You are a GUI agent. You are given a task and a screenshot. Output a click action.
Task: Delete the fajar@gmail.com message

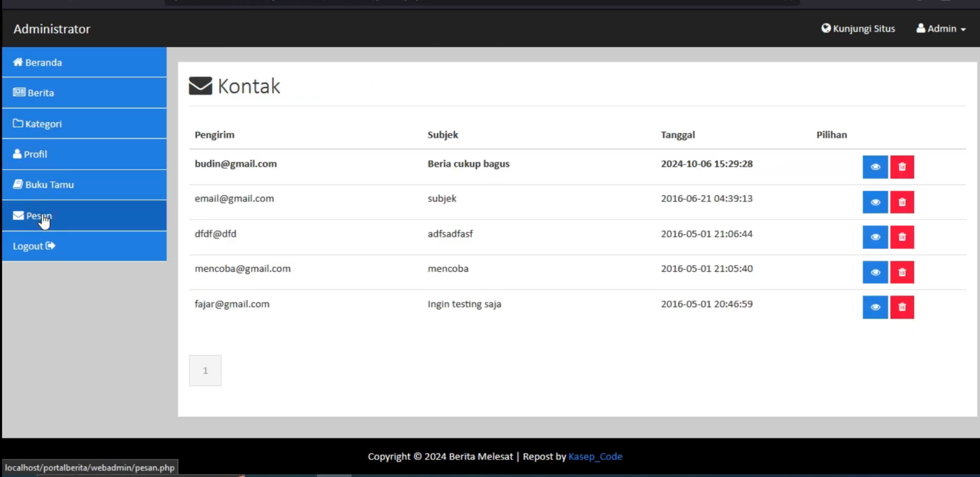[902, 307]
